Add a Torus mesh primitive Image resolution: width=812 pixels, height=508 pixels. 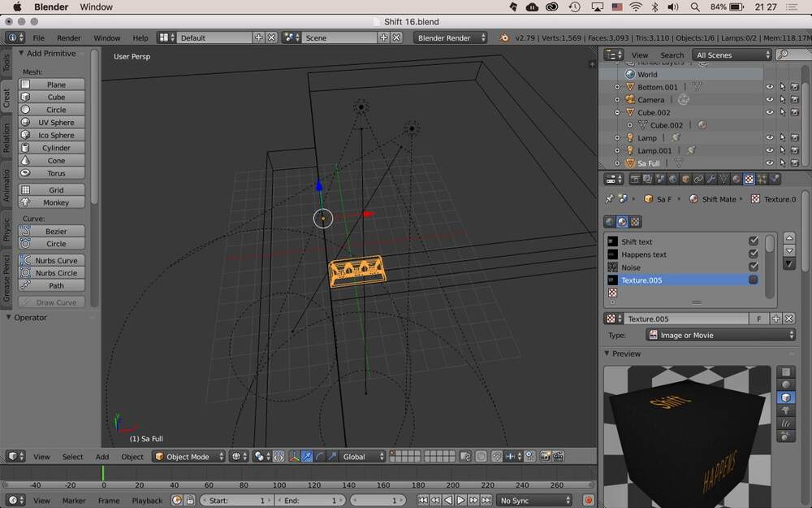coord(51,173)
